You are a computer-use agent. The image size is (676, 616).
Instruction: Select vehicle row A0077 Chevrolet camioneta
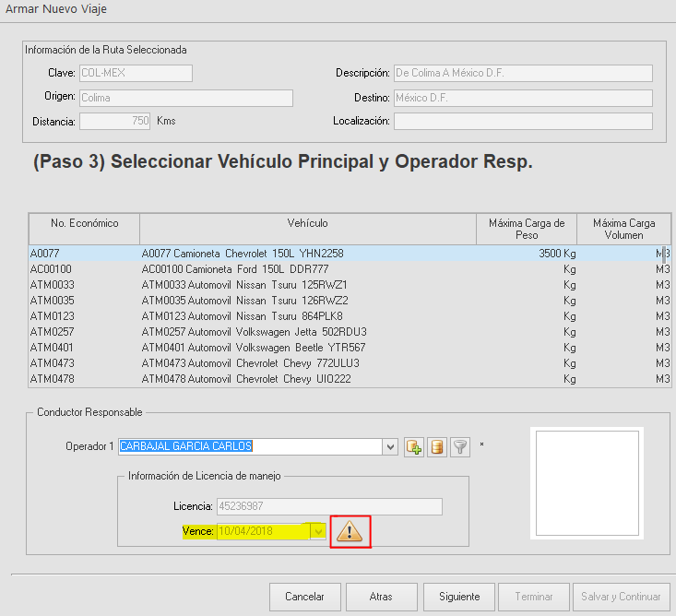242,253
